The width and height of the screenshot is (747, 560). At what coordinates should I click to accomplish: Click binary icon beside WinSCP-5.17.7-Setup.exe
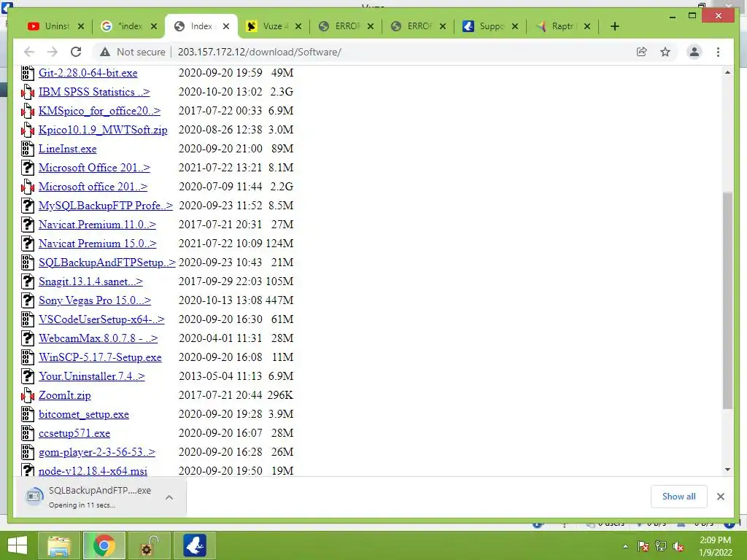28,357
